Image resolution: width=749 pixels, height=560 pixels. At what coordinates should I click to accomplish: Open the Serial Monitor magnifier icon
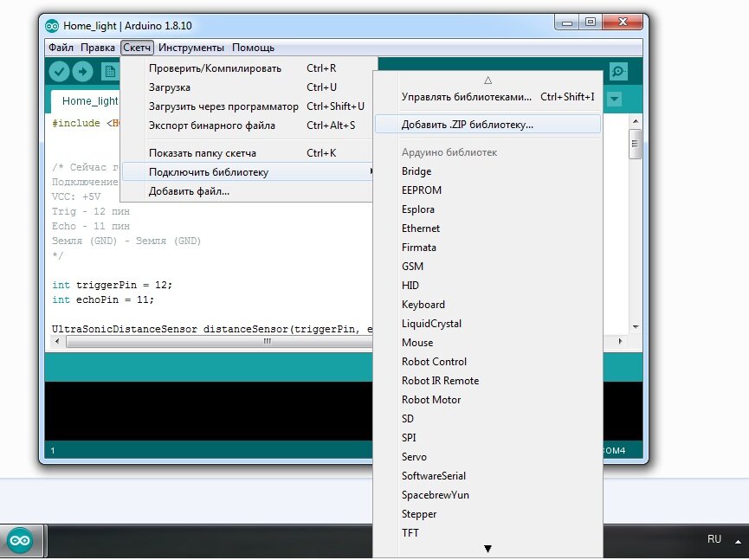(x=618, y=72)
